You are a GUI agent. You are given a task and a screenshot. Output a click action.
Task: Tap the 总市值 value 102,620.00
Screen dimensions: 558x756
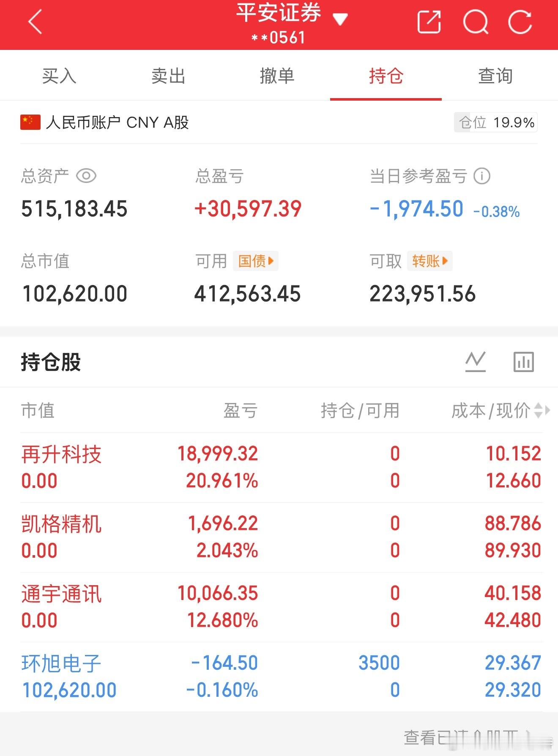click(x=74, y=294)
